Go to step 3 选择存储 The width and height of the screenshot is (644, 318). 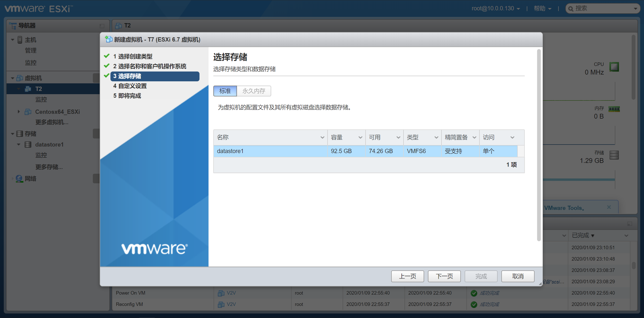pyautogui.click(x=155, y=76)
